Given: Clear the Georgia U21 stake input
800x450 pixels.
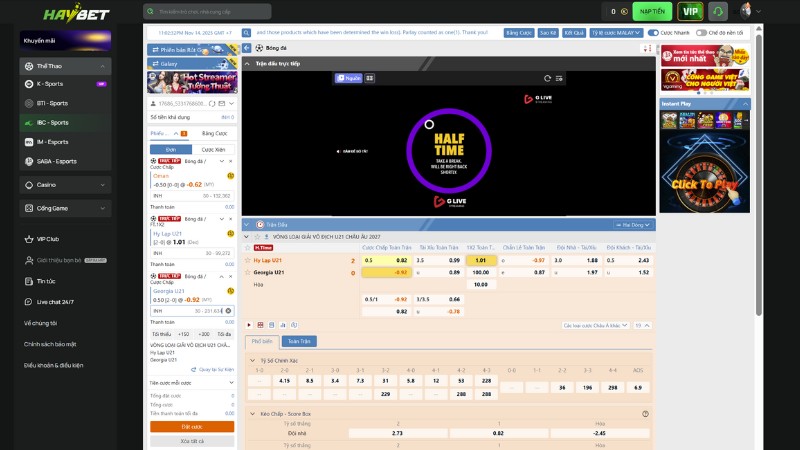Looking at the screenshot, I should [228, 311].
